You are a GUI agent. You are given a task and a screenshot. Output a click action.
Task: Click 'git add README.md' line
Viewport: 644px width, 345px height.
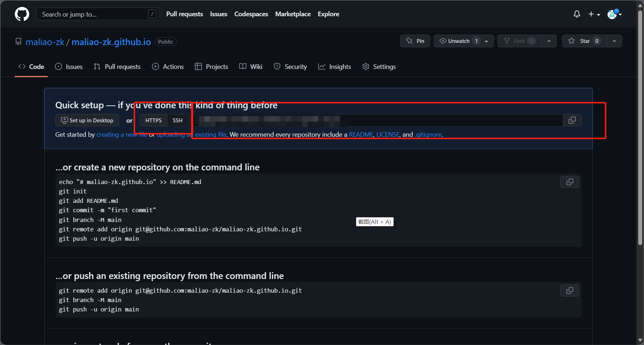88,201
